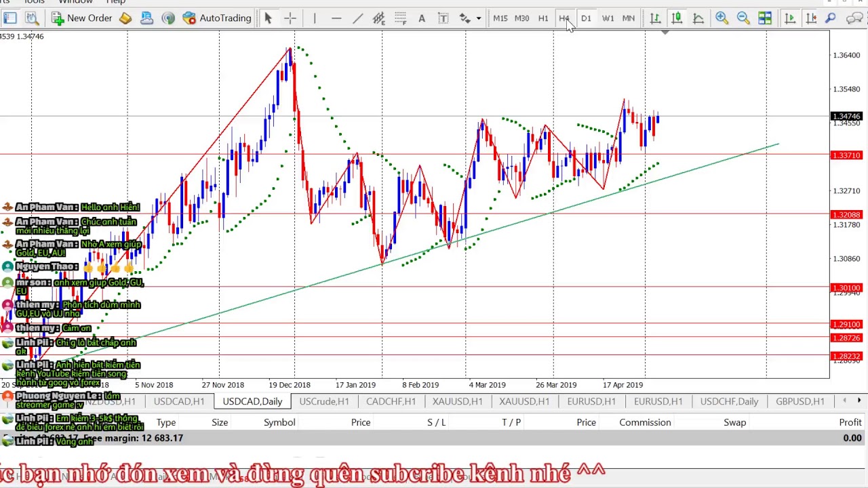Select the USDCAD,Daily chart tab
868x488 pixels.
[252, 401]
